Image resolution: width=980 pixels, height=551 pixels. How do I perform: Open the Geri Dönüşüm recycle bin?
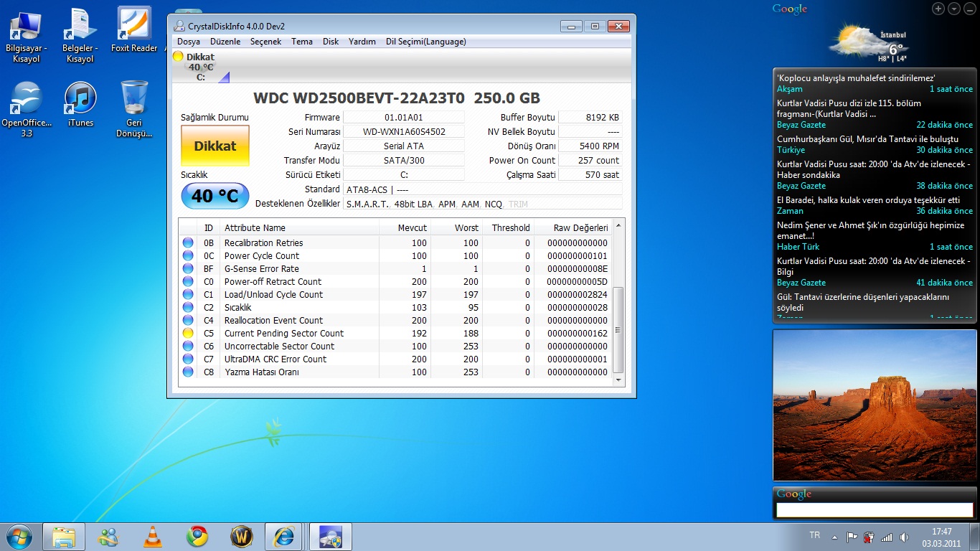[x=134, y=109]
